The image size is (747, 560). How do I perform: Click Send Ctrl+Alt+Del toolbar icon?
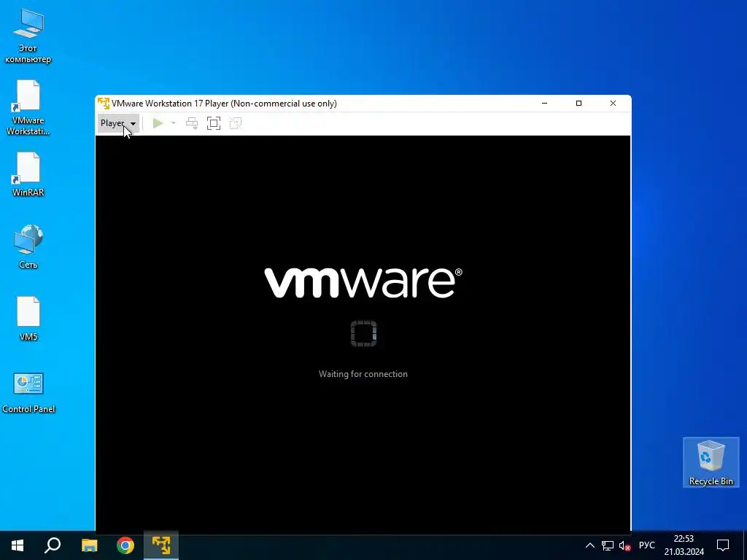[192, 123]
